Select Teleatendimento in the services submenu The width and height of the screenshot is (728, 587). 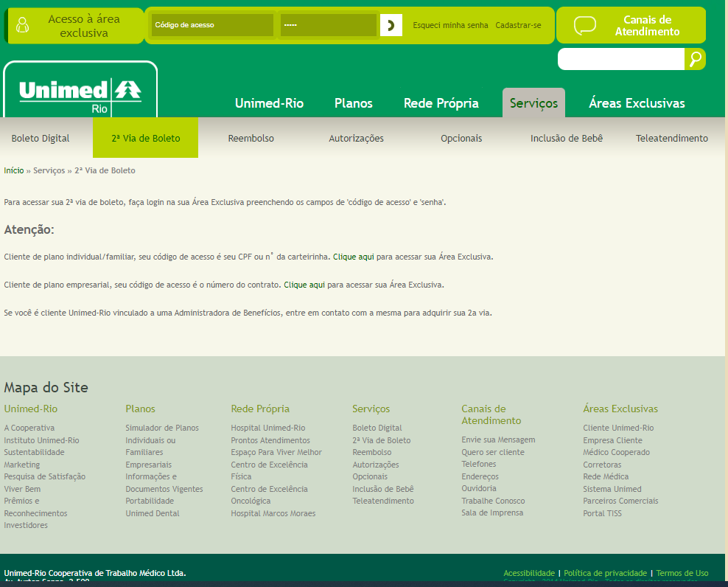[672, 138]
